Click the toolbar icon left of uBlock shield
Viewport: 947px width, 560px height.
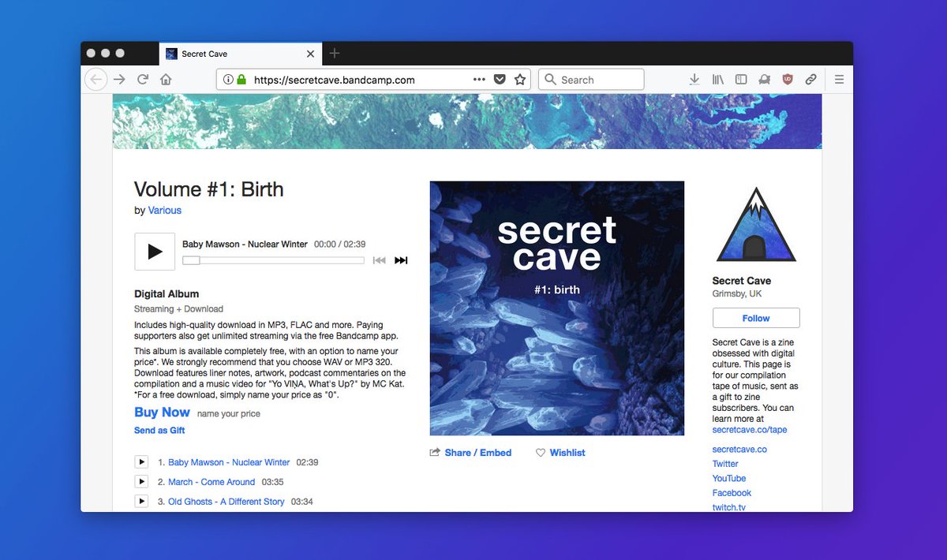coord(764,80)
